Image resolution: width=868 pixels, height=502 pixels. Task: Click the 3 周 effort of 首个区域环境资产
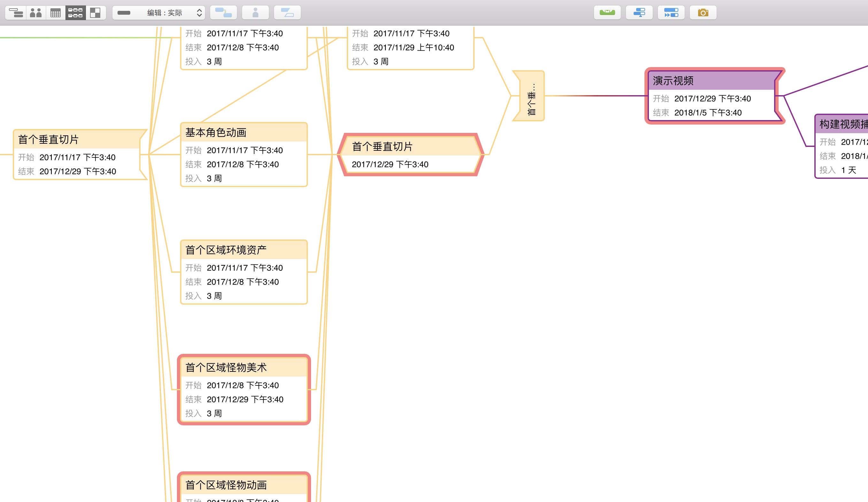click(214, 296)
